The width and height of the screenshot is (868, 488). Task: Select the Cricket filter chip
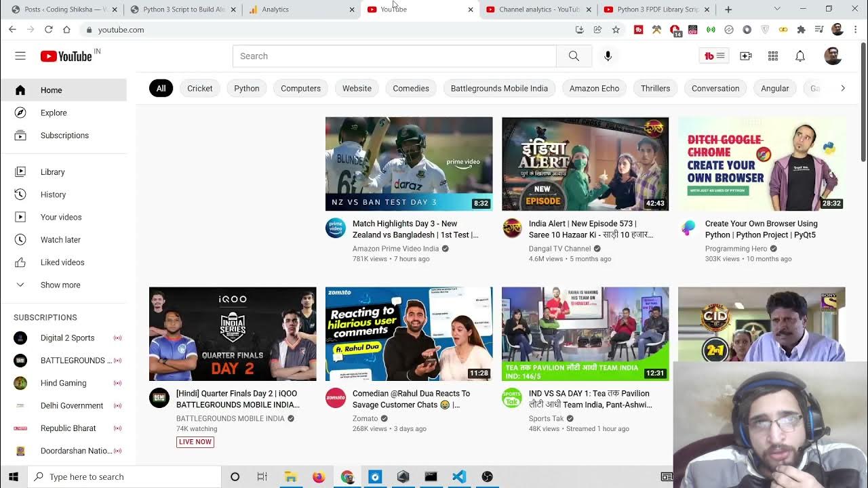199,88
